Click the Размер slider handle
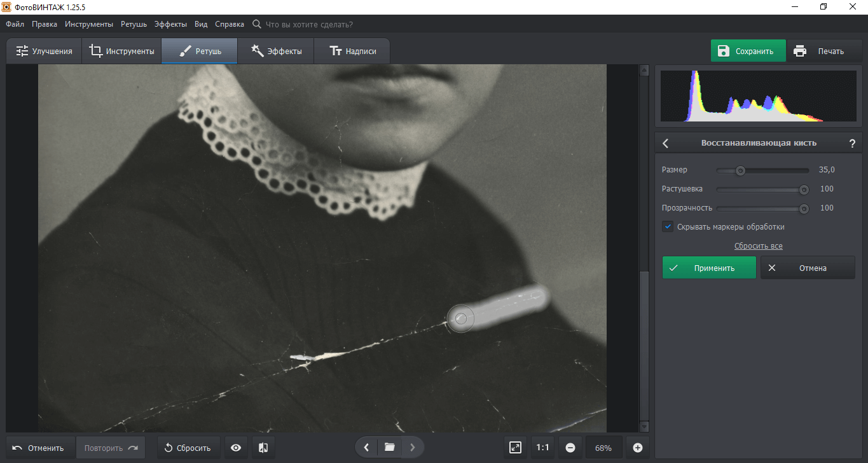The height and width of the screenshot is (463, 868). point(740,170)
